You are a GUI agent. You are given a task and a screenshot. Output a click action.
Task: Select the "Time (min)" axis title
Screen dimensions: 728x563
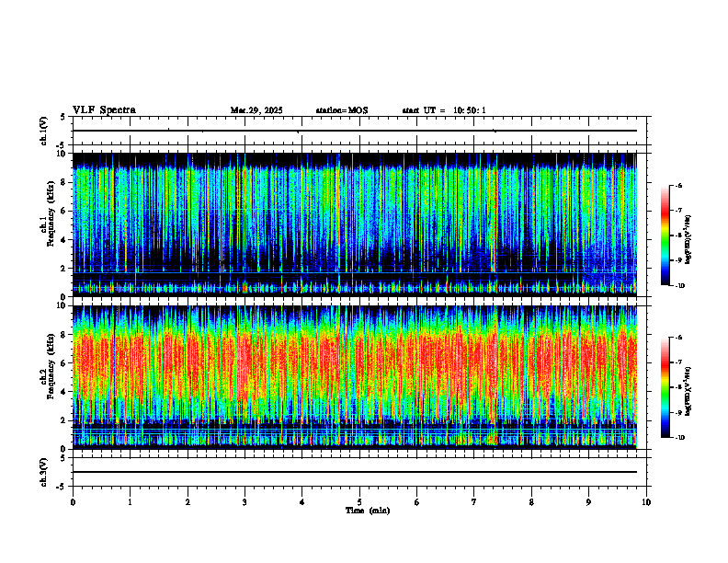point(368,511)
